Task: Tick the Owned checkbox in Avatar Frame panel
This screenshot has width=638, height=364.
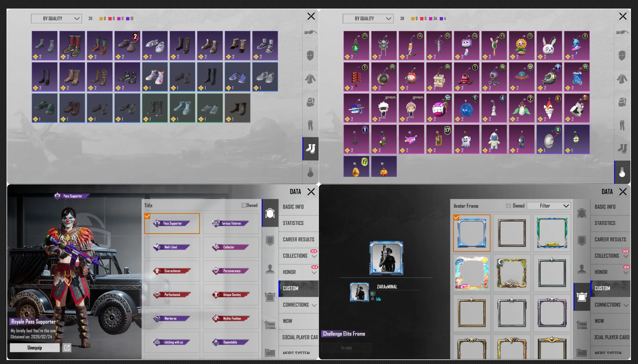Action: (508, 206)
